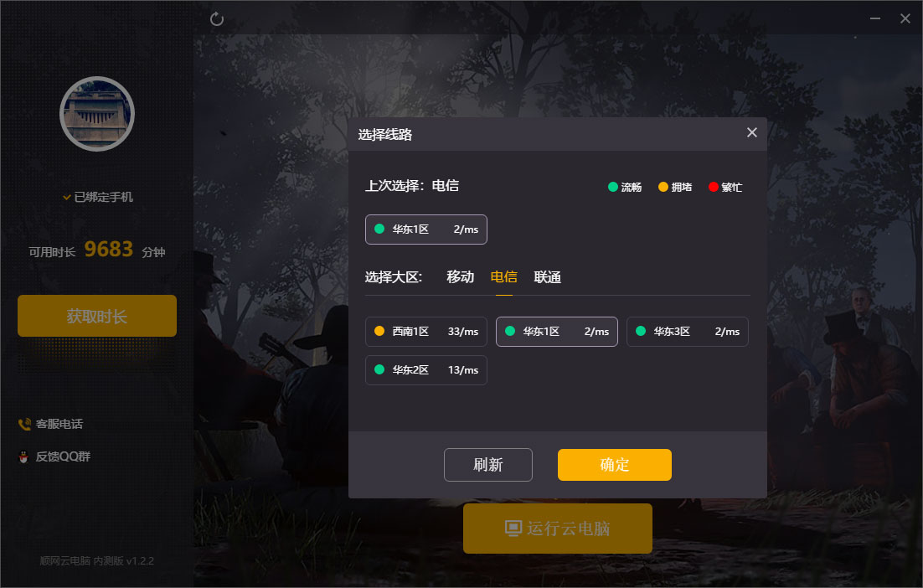923x588 pixels.
Task: Close the 选择线路 dialog
Action: 751,132
